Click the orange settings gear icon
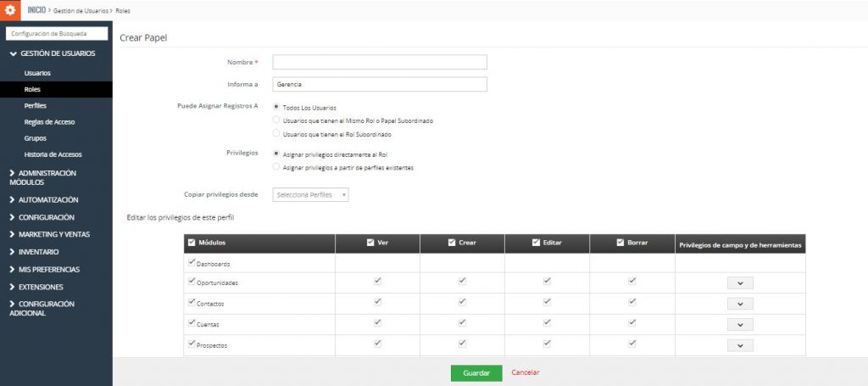 pos(10,9)
